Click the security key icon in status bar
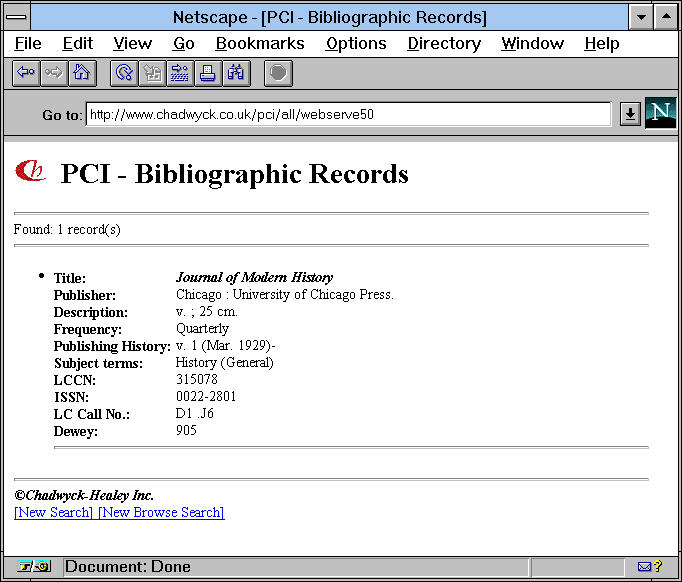The height and width of the screenshot is (582, 682). point(34,566)
